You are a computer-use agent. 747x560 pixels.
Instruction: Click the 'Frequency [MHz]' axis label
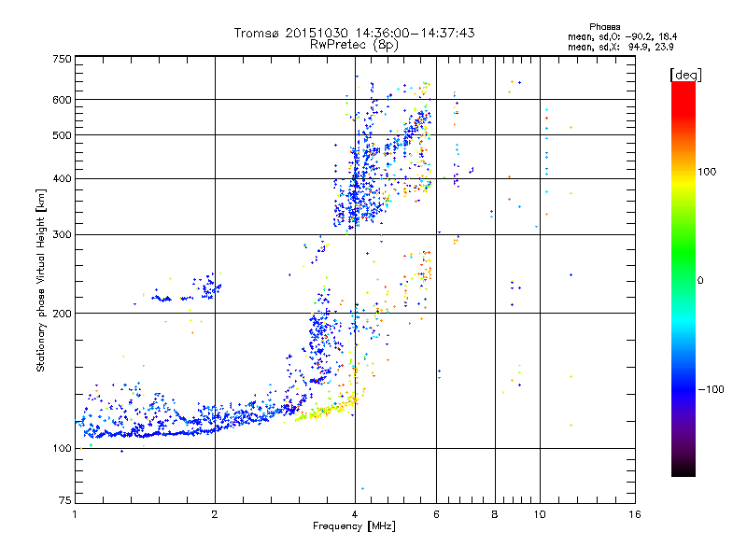coord(354,526)
